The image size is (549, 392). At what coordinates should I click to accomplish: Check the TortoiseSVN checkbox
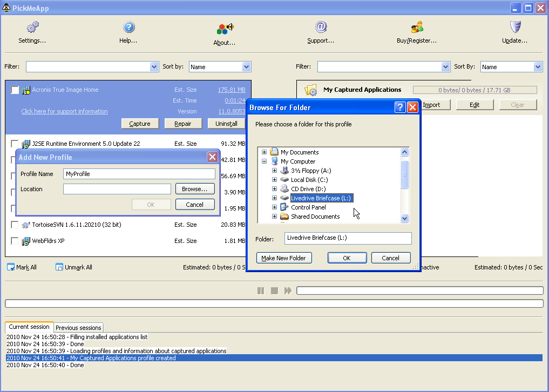(15, 225)
